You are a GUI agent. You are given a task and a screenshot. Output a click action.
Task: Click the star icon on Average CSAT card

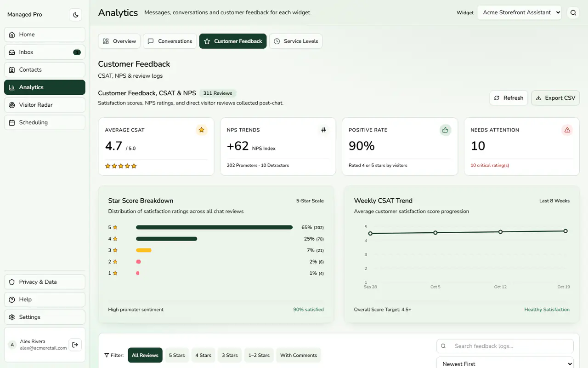(201, 130)
